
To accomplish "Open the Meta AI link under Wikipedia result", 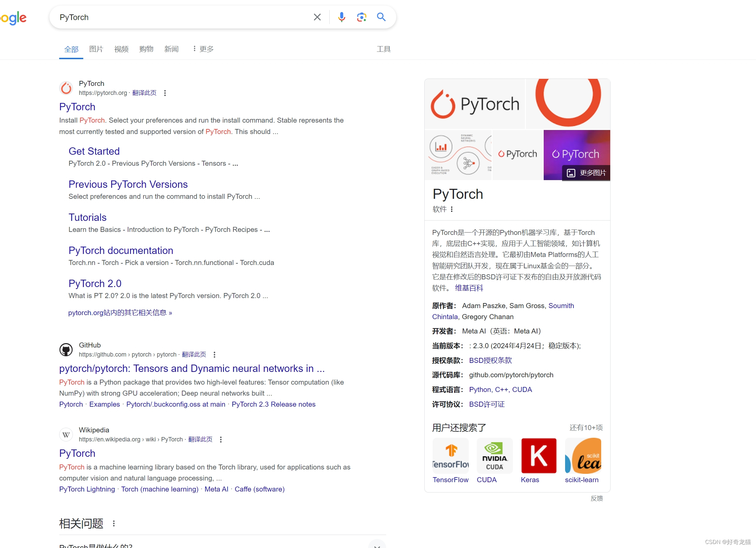I will coord(216,489).
